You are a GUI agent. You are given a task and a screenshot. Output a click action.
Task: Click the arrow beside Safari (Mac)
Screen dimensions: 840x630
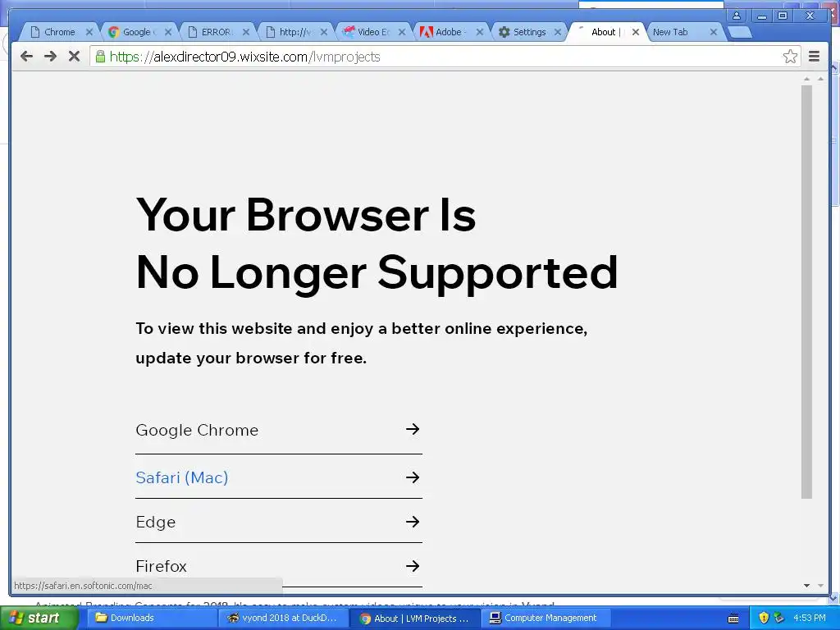click(x=413, y=477)
